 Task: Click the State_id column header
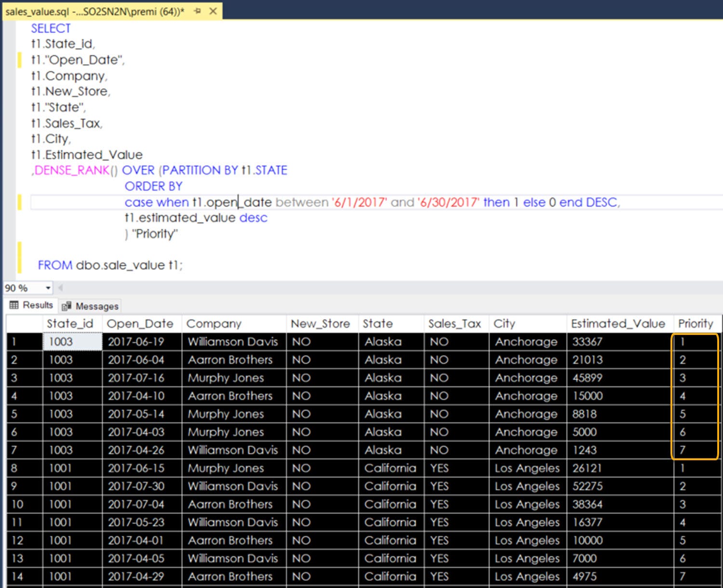70,323
